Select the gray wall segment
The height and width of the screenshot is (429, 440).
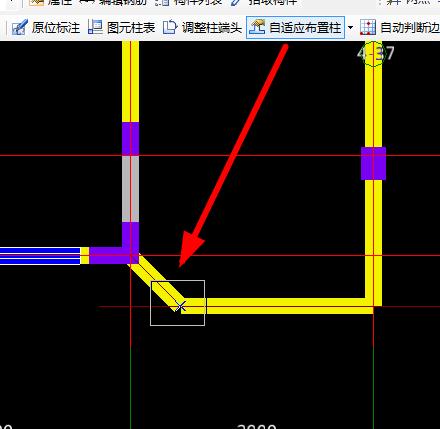pos(130,189)
